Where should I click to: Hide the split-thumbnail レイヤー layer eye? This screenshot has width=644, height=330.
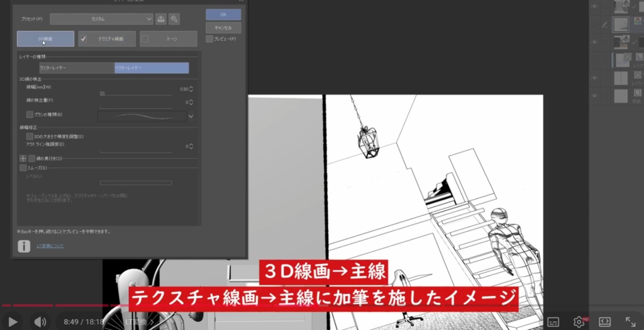pos(594,77)
